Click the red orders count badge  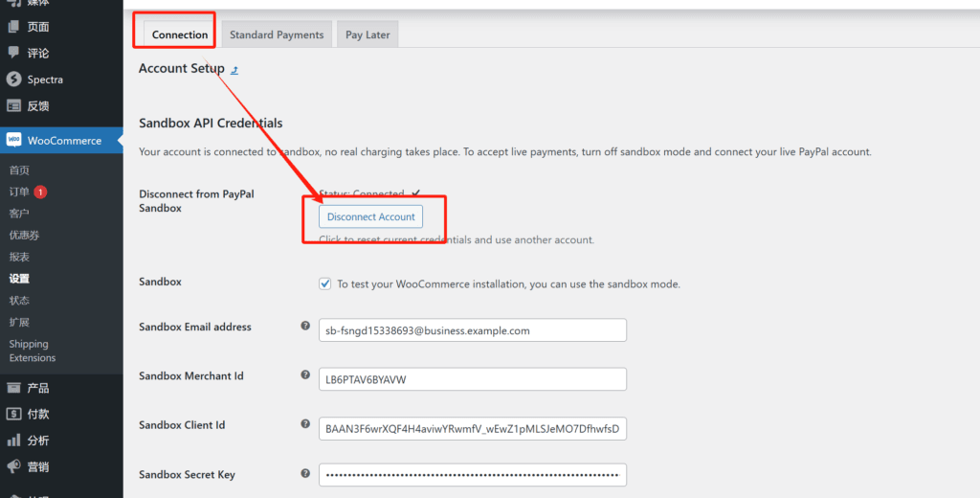pyautogui.click(x=40, y=192)
